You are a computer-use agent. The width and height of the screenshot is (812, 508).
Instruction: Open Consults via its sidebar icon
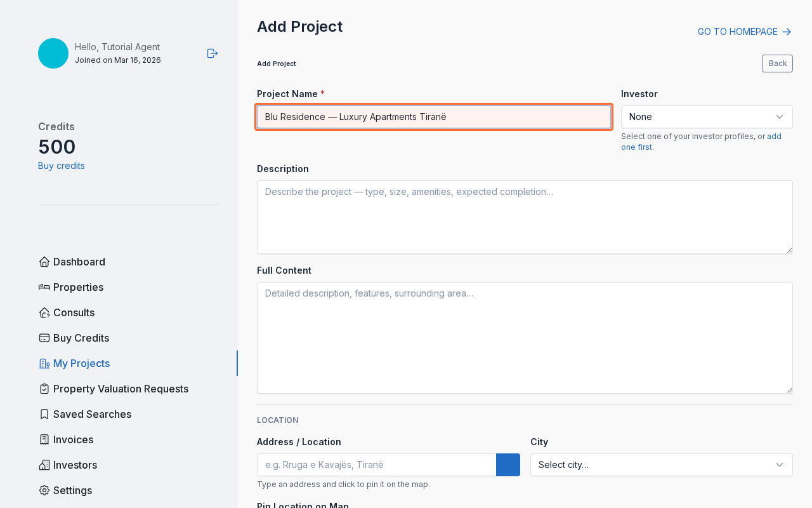click(43, 312)
